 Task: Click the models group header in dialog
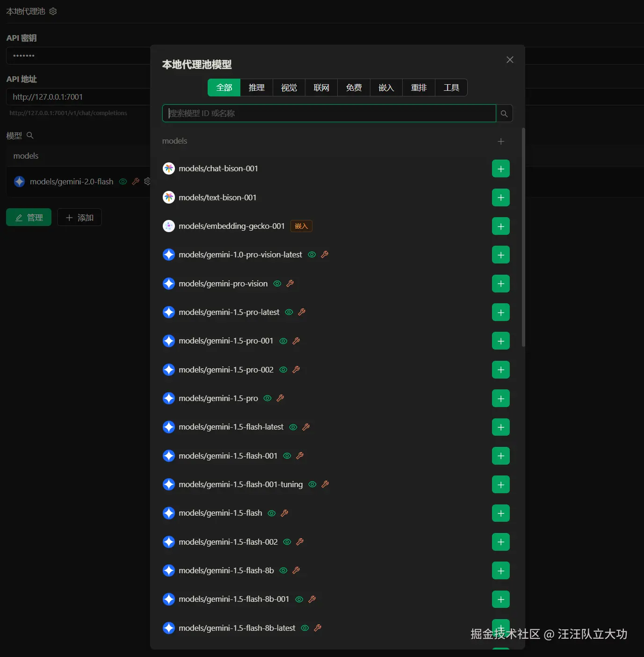174,141
